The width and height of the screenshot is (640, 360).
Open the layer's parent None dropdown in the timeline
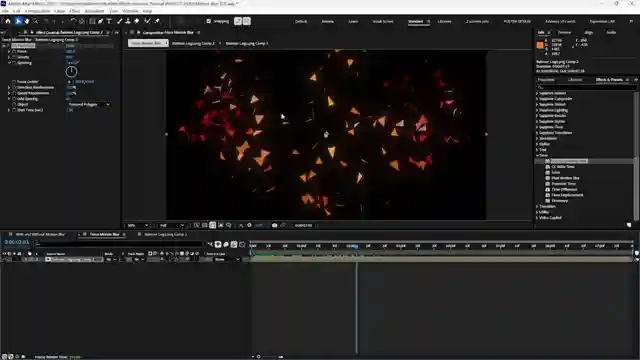pyautogui.click(x=227, y=259)
